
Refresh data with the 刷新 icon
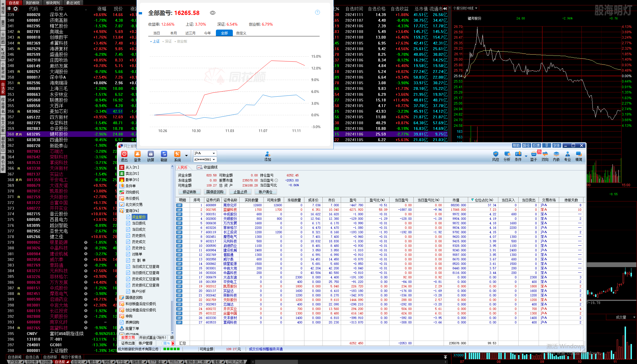[x=164, y=156]
